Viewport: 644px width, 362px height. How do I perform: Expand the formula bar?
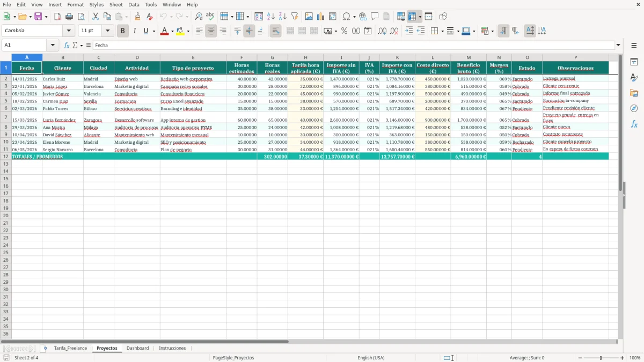tap(618, 46)
